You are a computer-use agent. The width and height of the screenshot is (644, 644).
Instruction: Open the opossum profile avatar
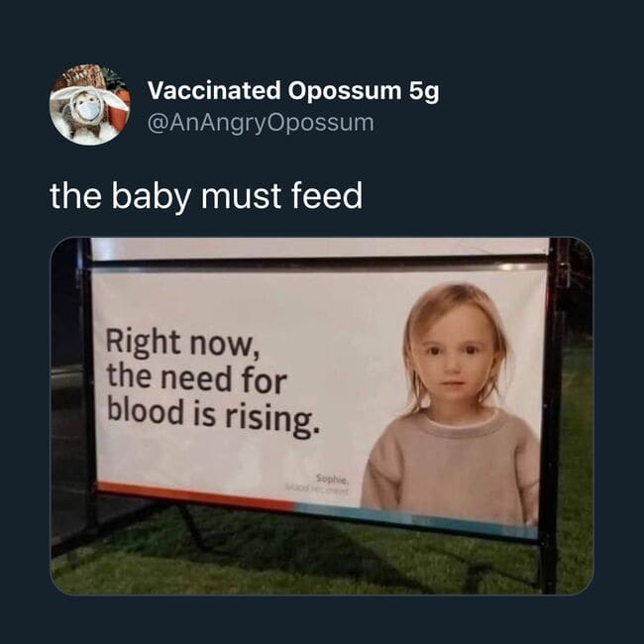click(x=89, y=105)
